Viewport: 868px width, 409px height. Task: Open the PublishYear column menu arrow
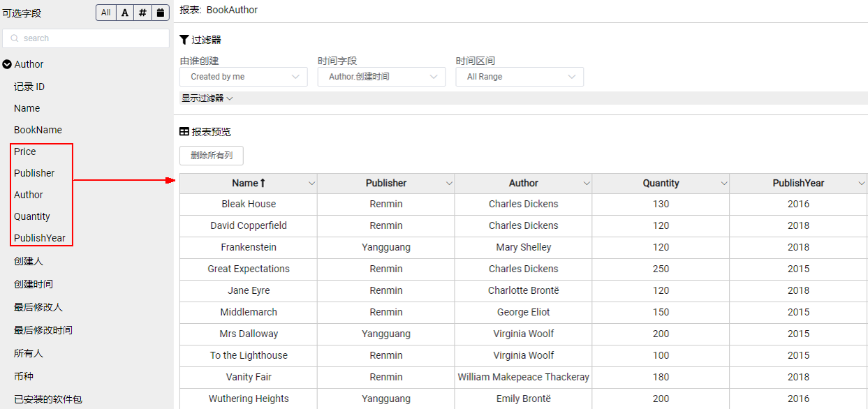862,184
